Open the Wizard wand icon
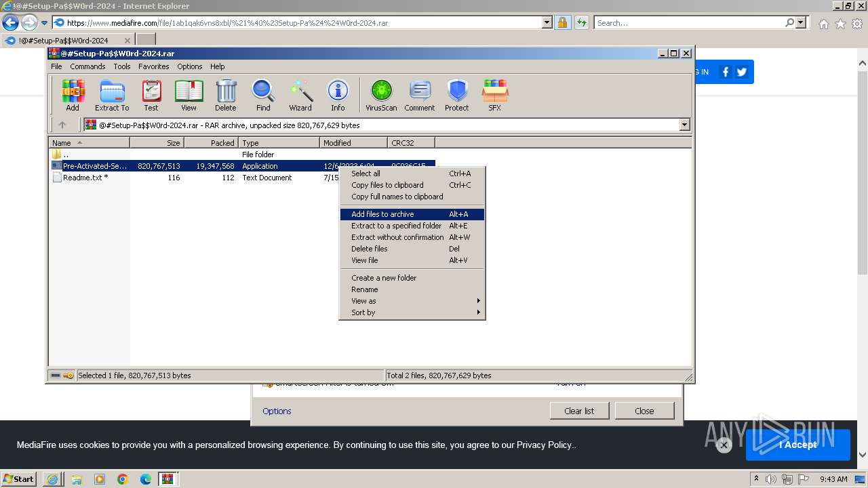Image resolution: width=868 pixels, height=488 pixels. click(300, 95)
